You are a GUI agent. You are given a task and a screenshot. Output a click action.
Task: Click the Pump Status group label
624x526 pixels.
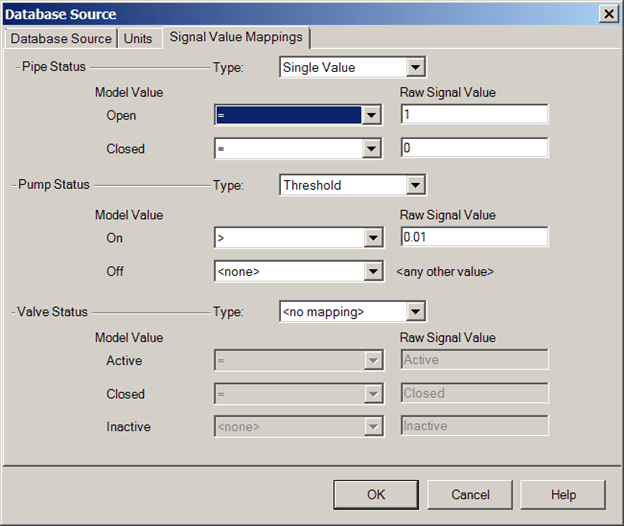pos(54,185)
